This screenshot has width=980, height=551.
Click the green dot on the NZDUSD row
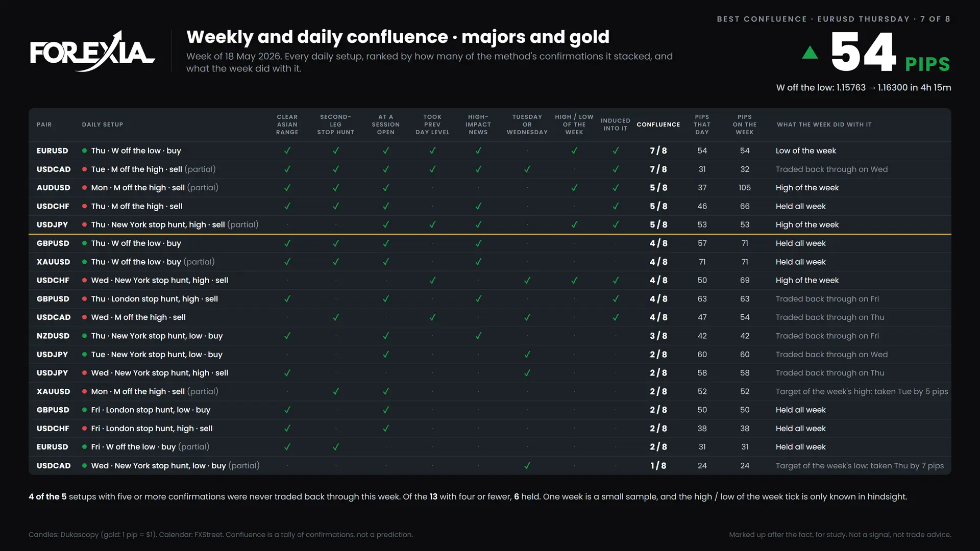[84, 336]
